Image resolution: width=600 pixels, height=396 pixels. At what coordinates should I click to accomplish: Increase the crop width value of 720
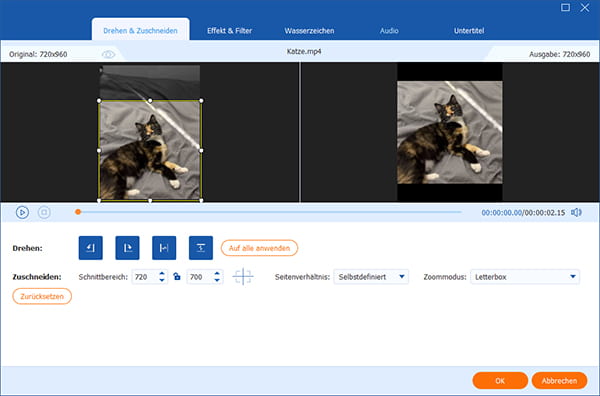(x=162, y=273)
